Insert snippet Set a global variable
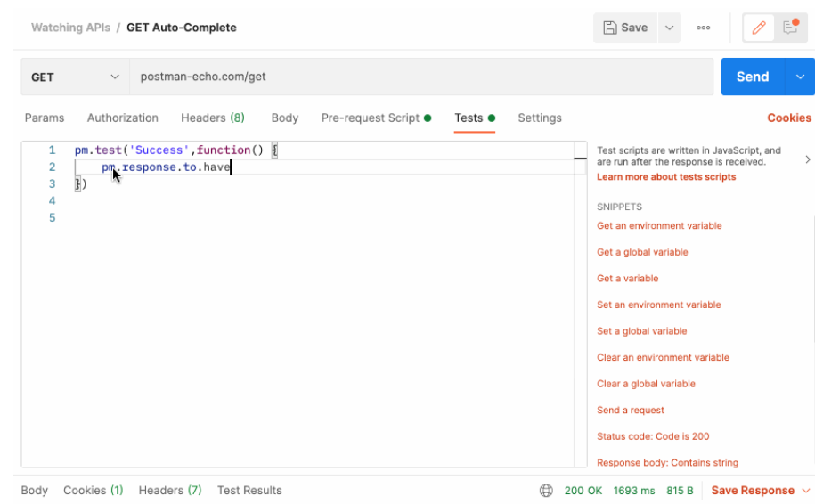Image resolution: width=815 pixels, height=504 pixels. click(641, 331)
